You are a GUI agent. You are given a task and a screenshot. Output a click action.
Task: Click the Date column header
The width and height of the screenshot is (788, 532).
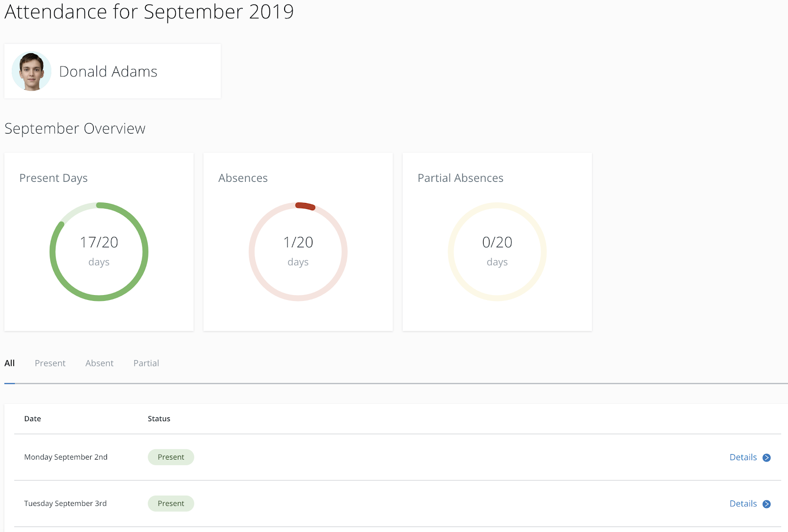[33, 419]
